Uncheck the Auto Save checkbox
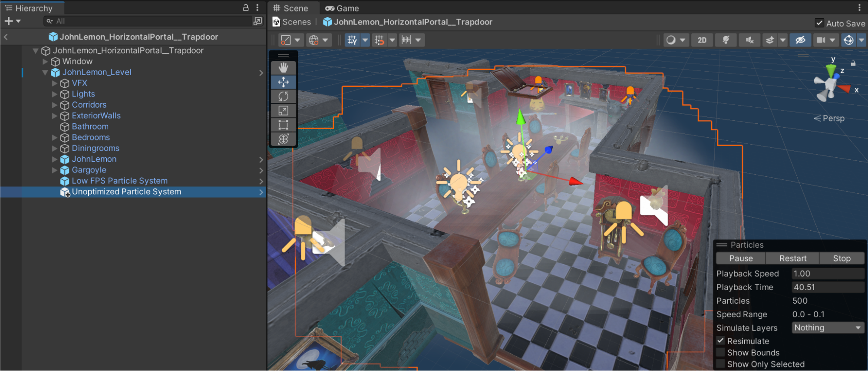 click(819, 23)
